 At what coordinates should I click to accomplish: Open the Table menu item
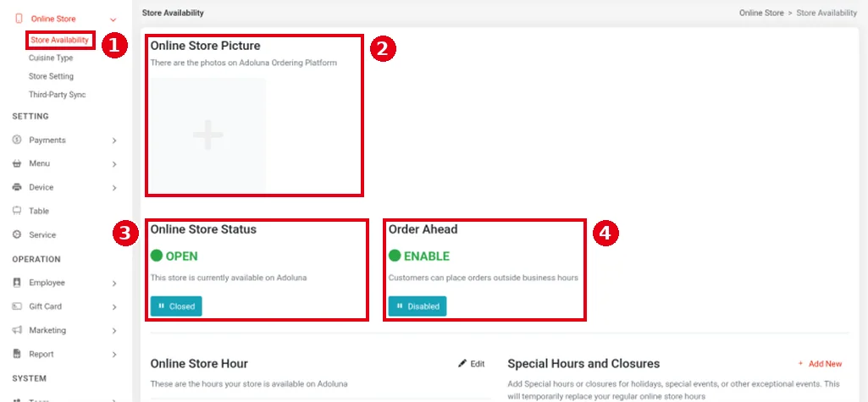point(39,211)
